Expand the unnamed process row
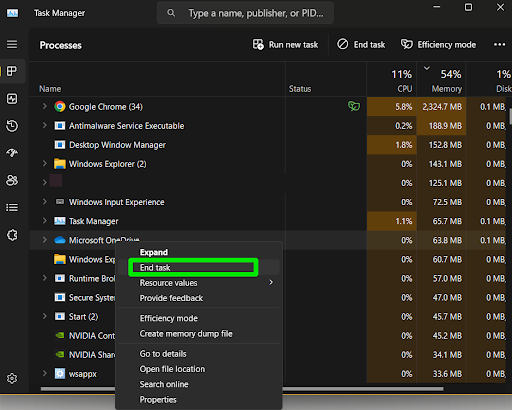This screenshot has width=512, height=410. (x=44, y=182)
